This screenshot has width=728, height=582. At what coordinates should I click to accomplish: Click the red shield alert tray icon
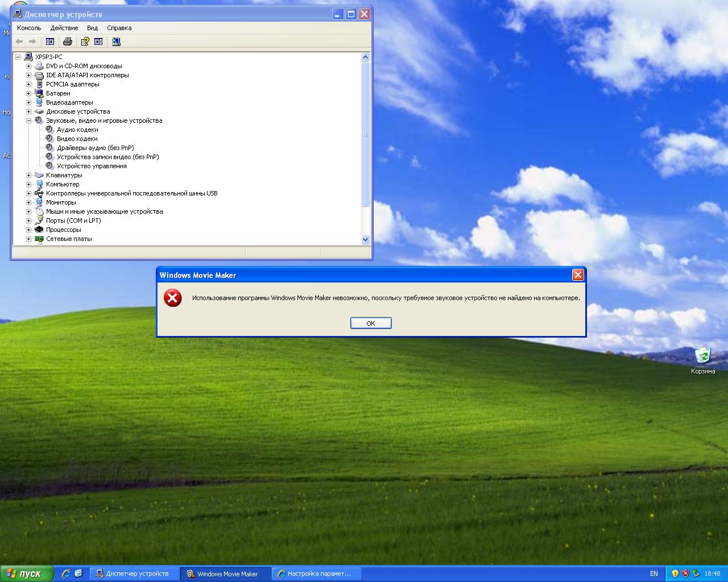(x=685, y=573)
